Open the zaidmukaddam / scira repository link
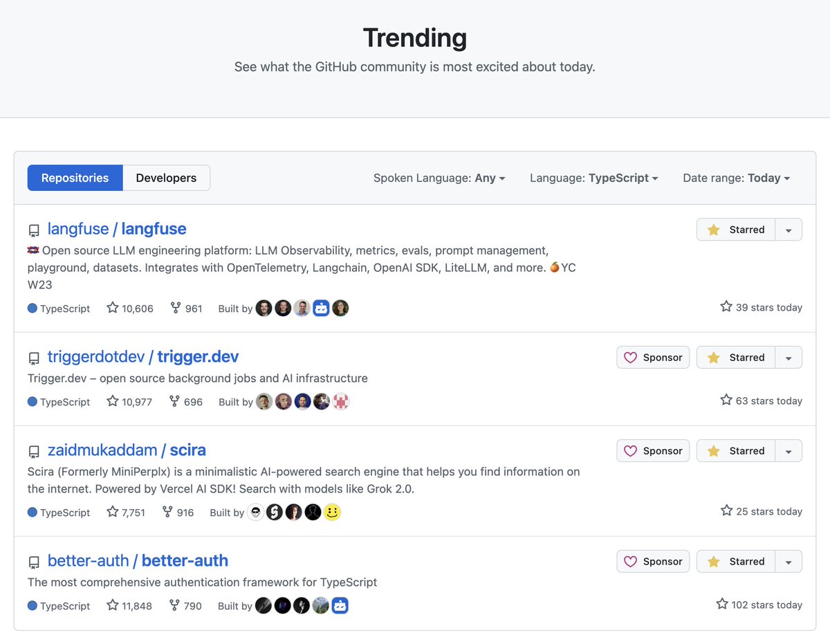This screenshot has height=644, width=830. (x=127, y=450)
